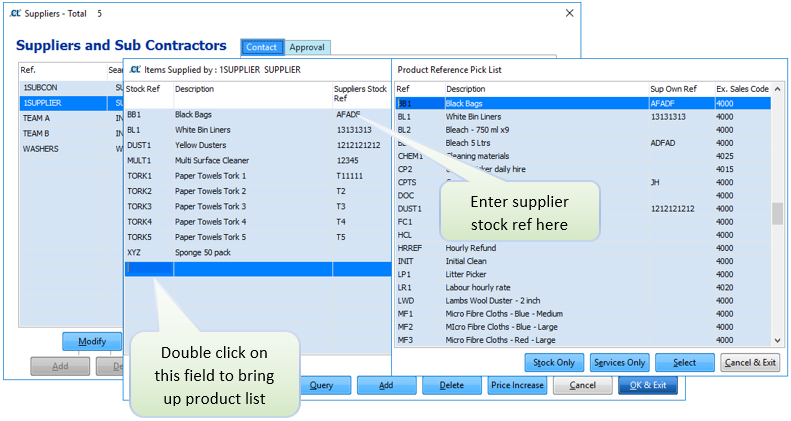Click pick list scrollbar down arrow
The height and width of the screenshot is (421, 791).
[777, 340]
